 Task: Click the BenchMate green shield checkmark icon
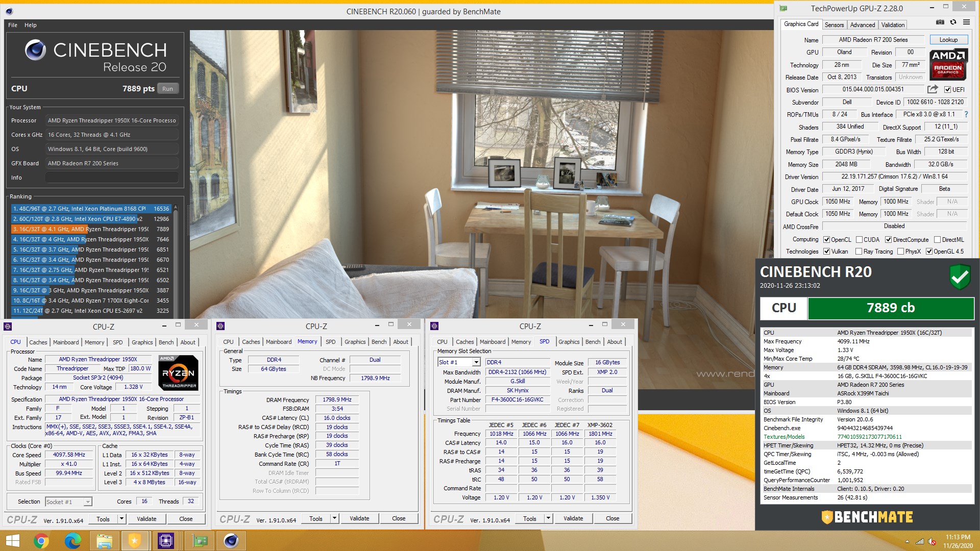click(x=960, y=277)
